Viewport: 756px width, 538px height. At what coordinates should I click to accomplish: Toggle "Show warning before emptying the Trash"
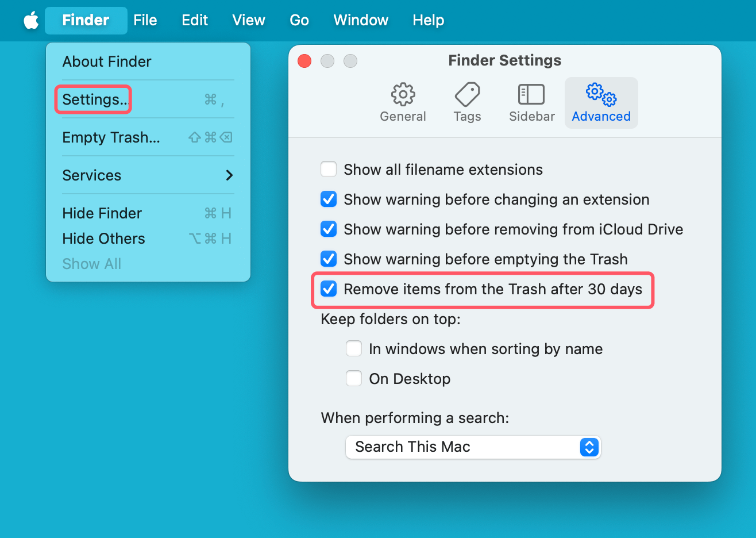[x=328, y=259]
